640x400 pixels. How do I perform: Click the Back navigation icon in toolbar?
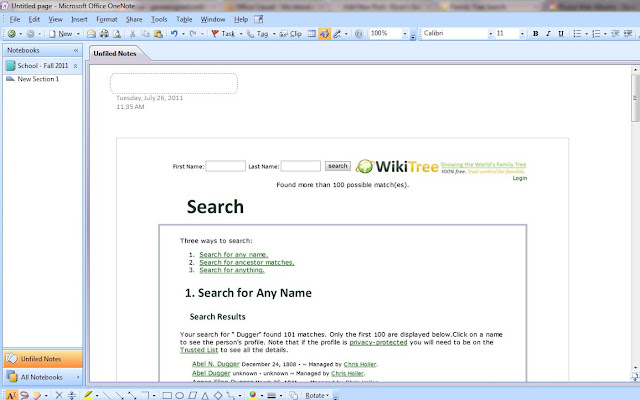(x=12, y=34)
